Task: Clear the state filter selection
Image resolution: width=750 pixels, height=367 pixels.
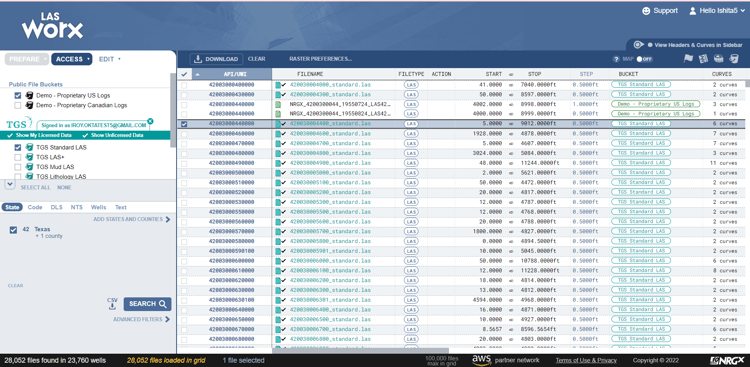Action: pyautogui.click(x=15, y=286)
